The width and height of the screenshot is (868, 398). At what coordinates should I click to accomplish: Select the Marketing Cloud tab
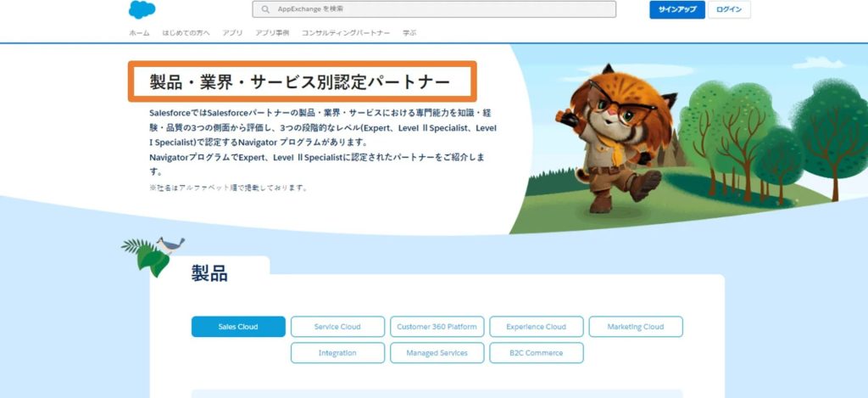click(636, 327)
